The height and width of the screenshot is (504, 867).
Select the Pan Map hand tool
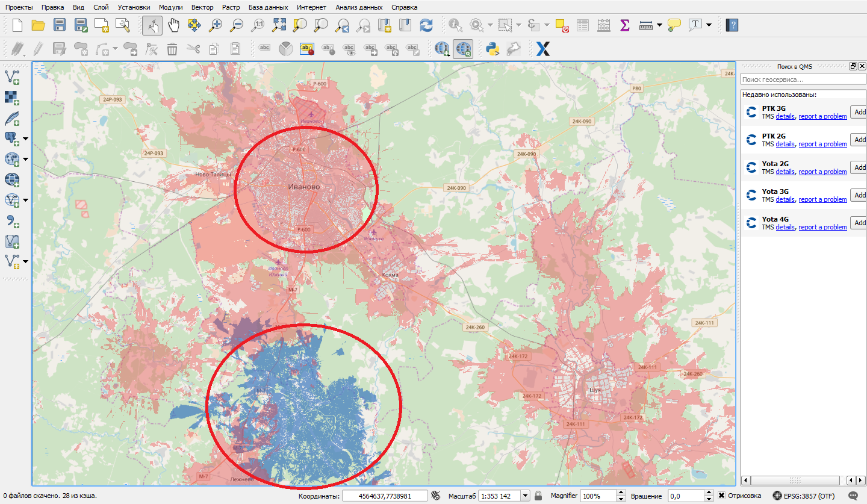pyautogui.click(x=173, y=25)
